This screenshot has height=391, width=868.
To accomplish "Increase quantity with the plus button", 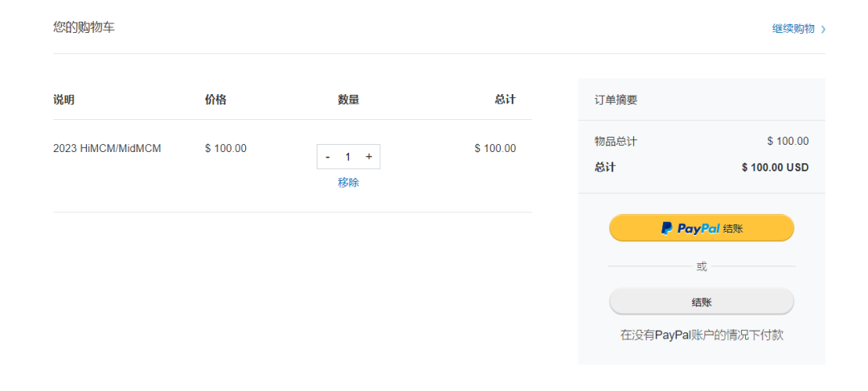I will (x=369, y=157).
